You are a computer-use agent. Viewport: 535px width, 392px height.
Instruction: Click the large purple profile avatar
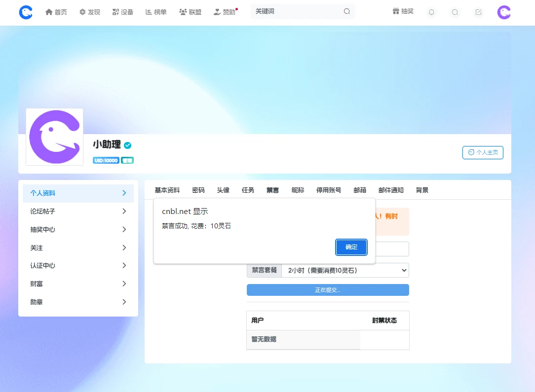54,137
